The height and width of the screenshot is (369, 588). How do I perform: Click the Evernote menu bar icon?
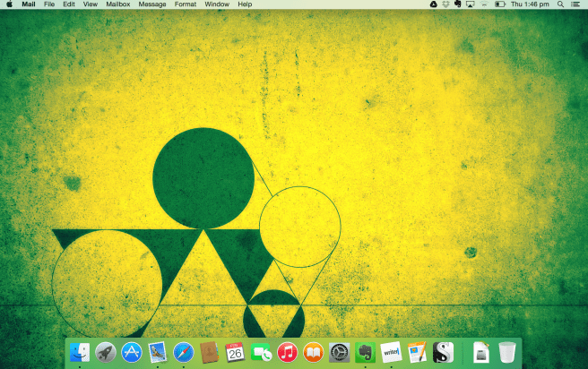pyautogui.click(x=457, y=4)
